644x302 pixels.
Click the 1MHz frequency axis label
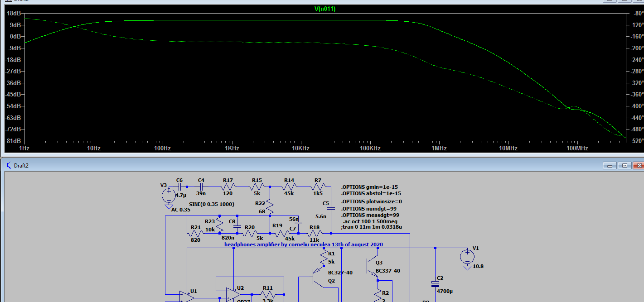[439, 149]
